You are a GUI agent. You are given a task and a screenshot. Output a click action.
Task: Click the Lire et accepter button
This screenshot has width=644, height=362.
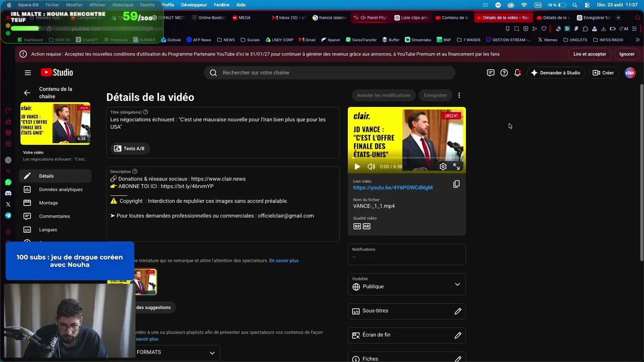tap(590, 54)
